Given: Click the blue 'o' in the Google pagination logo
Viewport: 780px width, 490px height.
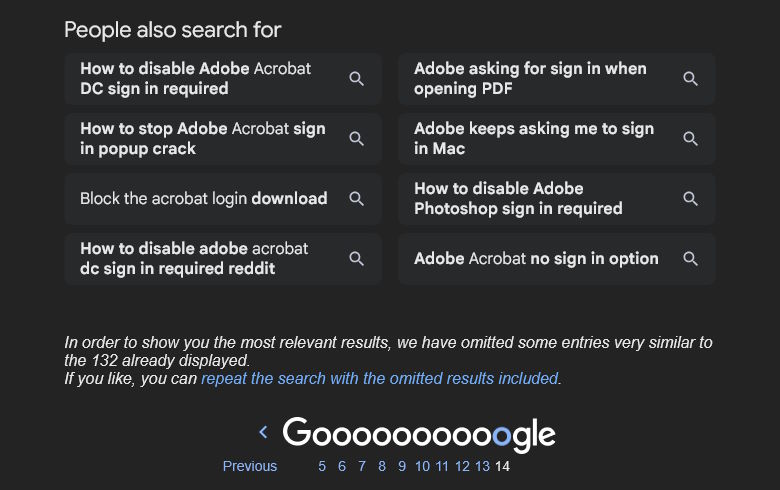Looking at the screenshot, I should pos(501,436).
